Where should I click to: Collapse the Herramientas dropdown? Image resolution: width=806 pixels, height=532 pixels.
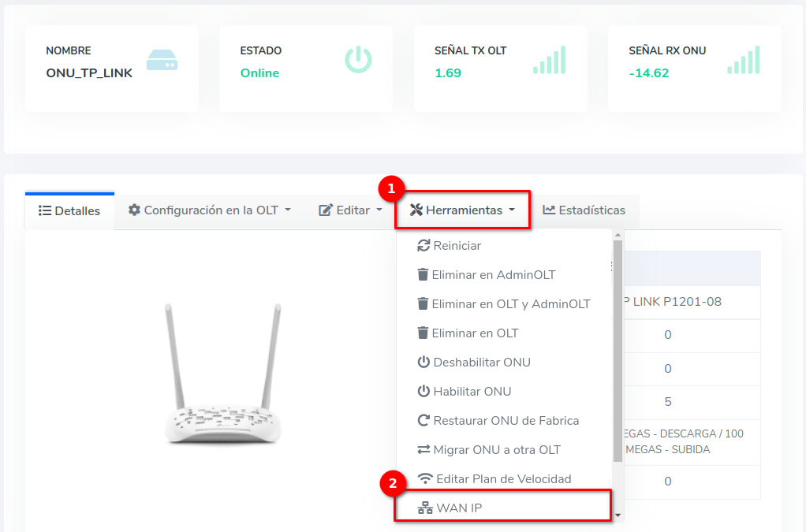(x=463, y=210)
